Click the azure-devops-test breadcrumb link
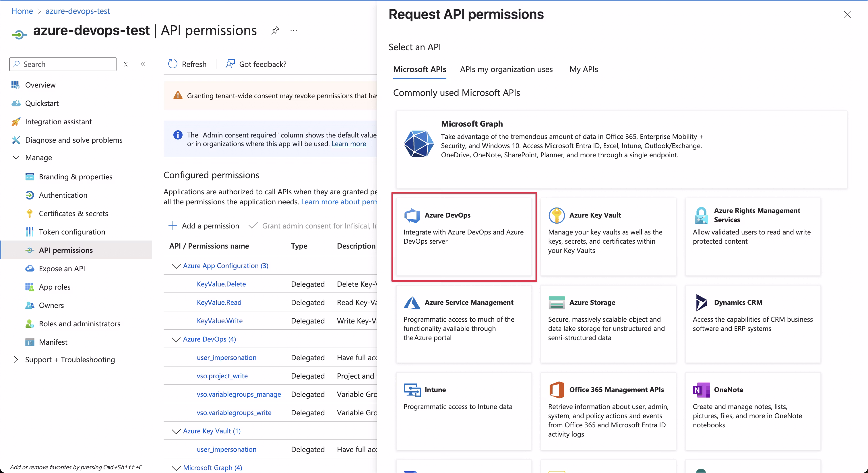Image resolution: width=868 pixels, height=473 pixels. [x=78, y=11]
